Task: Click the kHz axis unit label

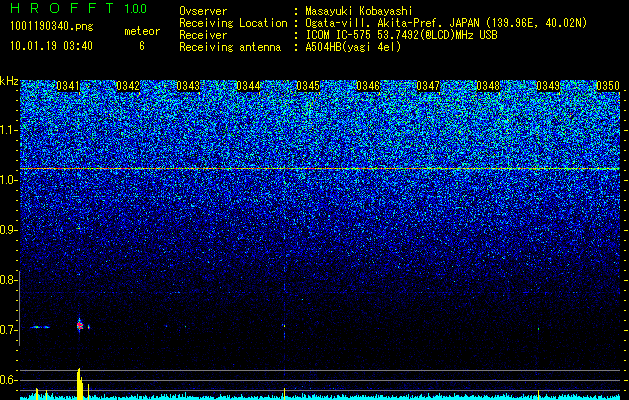Action: (9, 82)
